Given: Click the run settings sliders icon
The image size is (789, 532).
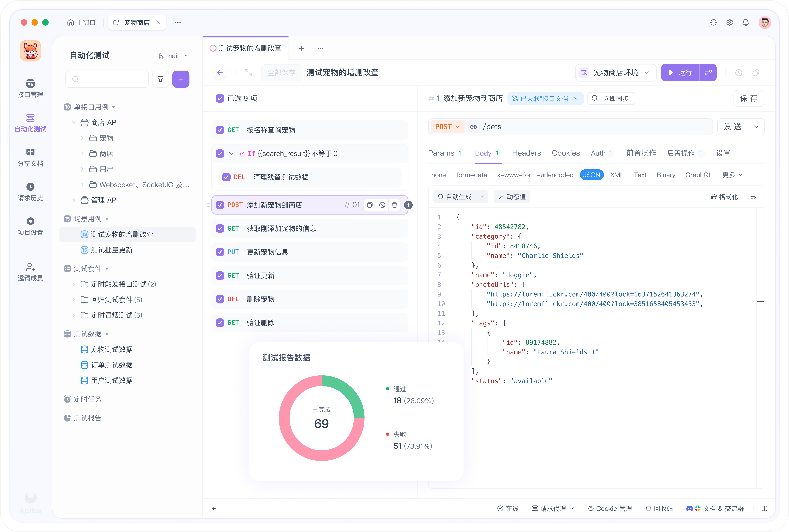Looking at the screenshot, I should click(708, 73).
